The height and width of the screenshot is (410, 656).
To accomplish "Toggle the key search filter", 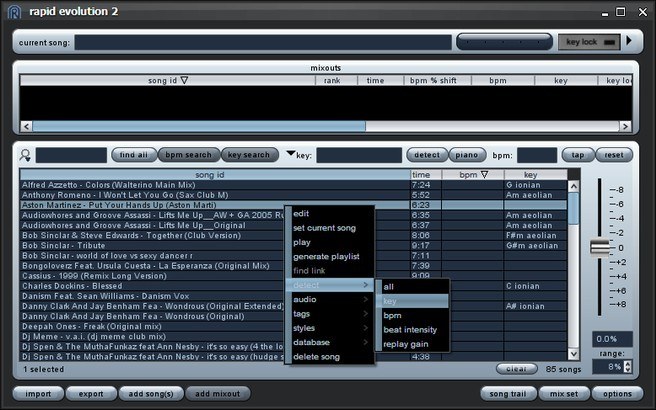I will pos(249,155).
